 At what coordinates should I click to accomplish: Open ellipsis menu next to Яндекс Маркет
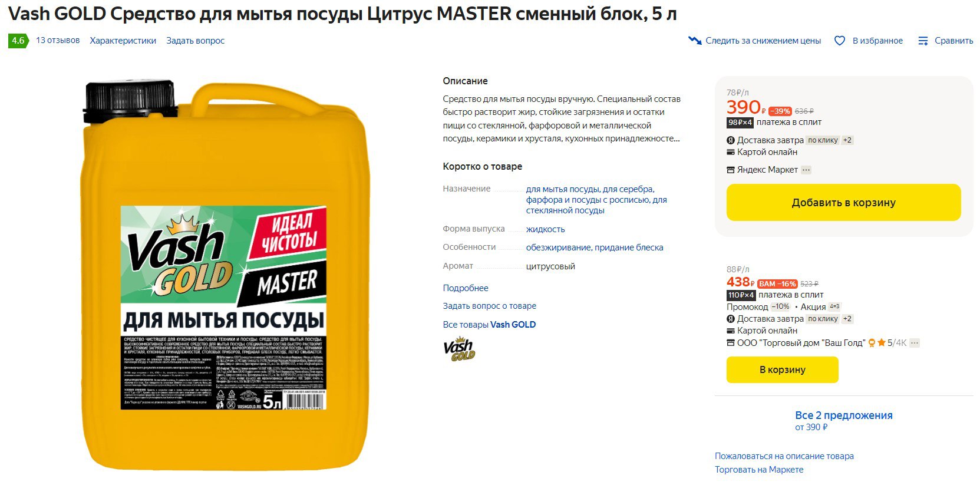(806, 170)
